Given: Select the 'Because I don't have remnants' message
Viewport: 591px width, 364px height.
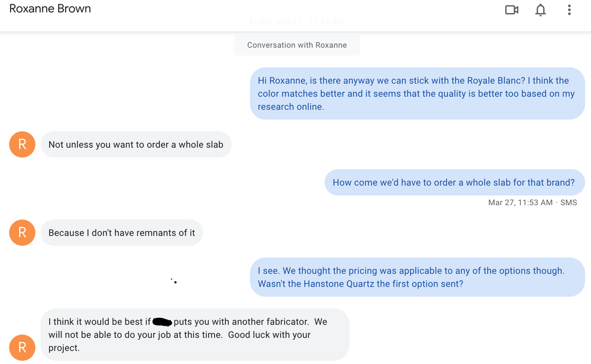Looking at the screenshot, I should pos(122,233).
